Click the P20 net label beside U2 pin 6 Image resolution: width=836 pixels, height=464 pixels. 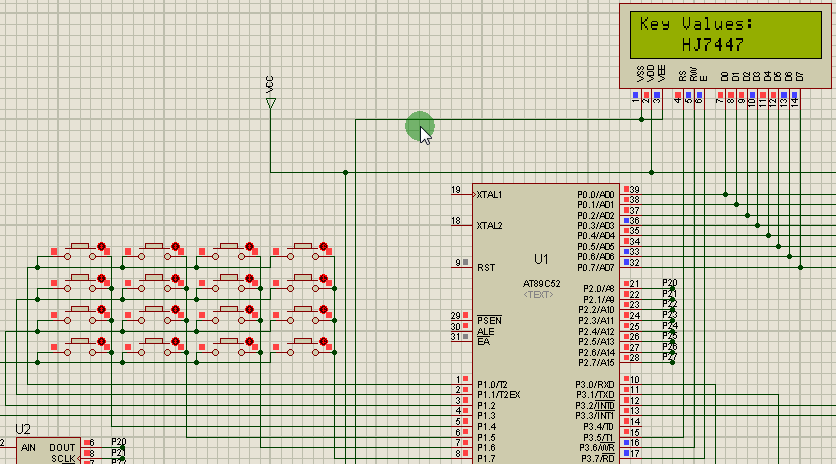(119, 442)
